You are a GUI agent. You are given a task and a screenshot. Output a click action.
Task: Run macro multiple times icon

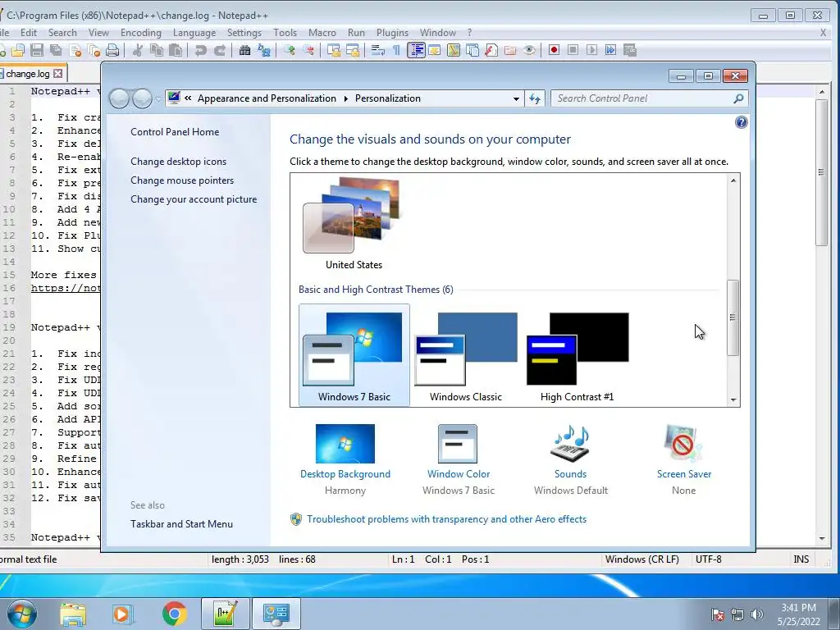point(610,50)
